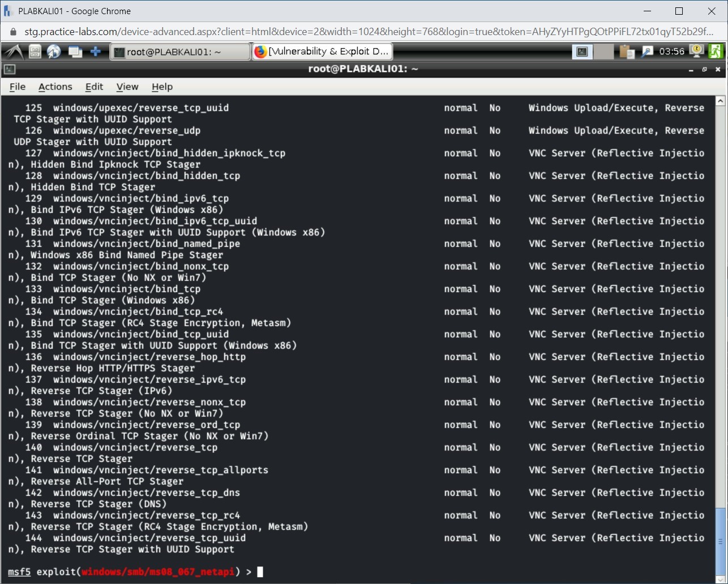
Task: Open the View menu
Action: [x=127, y=87]
